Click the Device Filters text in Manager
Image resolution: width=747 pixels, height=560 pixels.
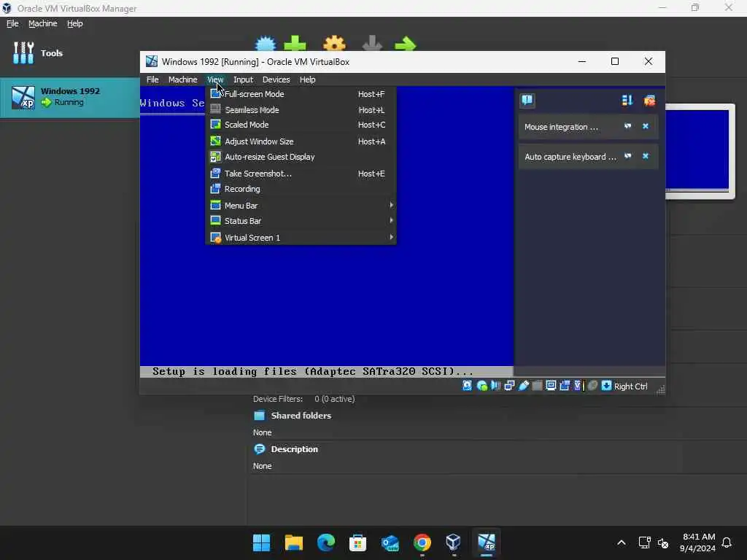(303, 399)
